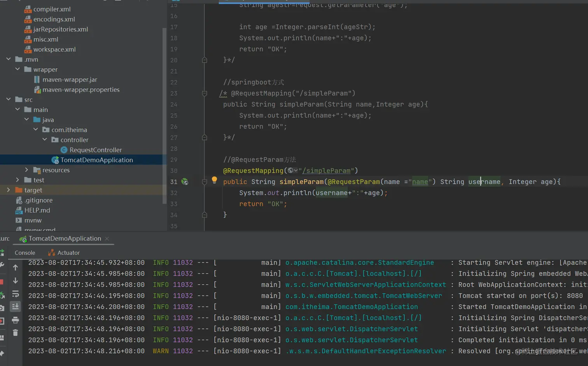Collapse the src folder
This screenshot has width=588, height=366.
(9, 99)
